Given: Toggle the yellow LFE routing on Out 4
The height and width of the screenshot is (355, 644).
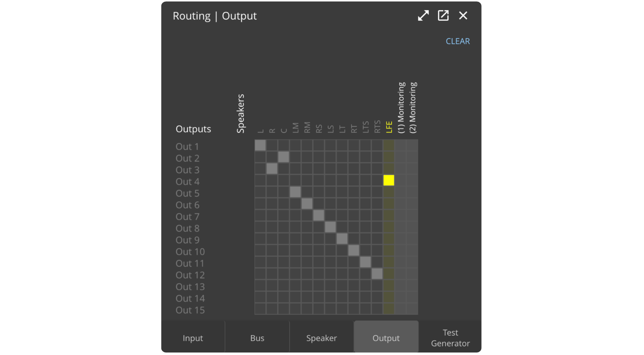Looking at the screenshot, I should [389, 180].
